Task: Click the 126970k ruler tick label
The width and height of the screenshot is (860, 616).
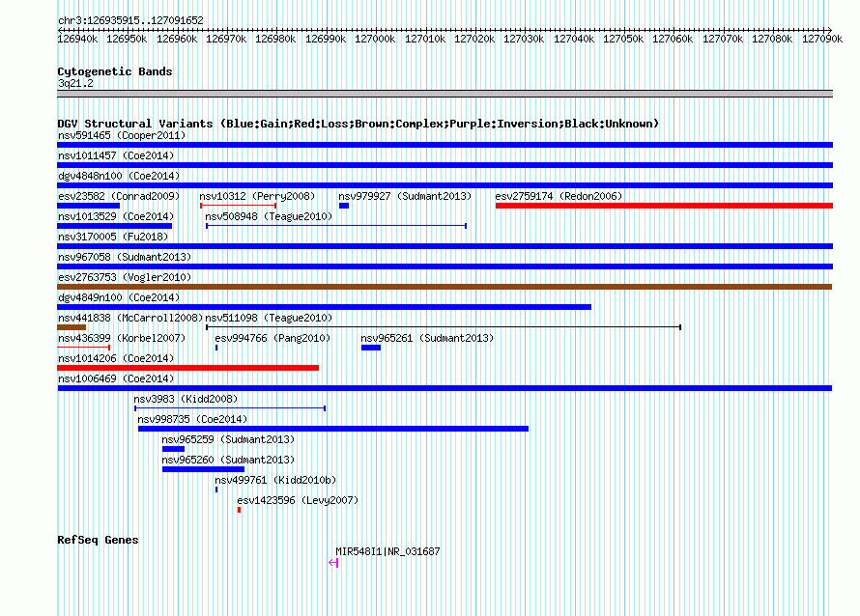Action: click(x=226, y=39)
